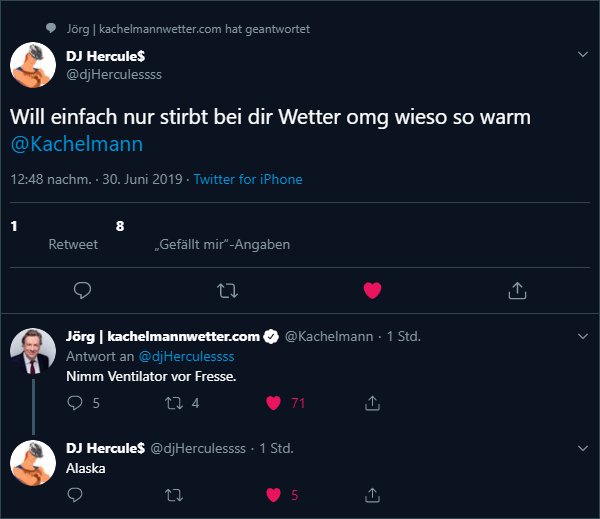Image resolution: width=600 pixels, height=519 pixels.
Task: Toggle like on Jörg's reply with 71 likes
Action: [x=273, y=403]
